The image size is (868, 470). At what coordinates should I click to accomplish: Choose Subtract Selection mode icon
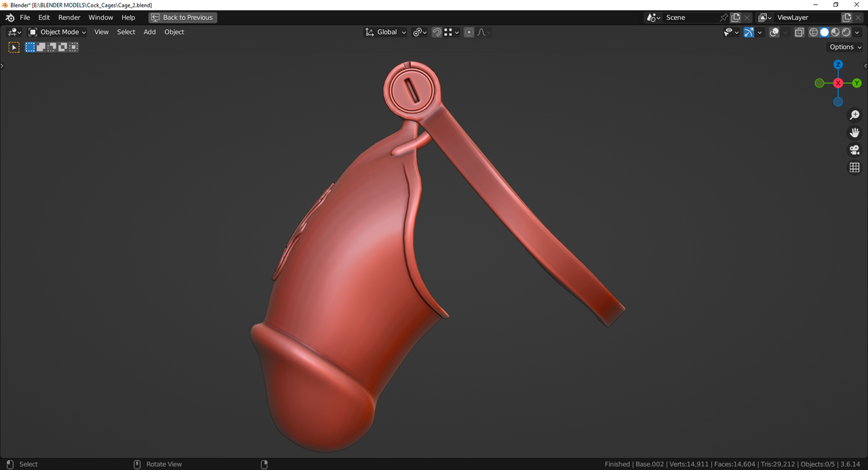point(52,47)
